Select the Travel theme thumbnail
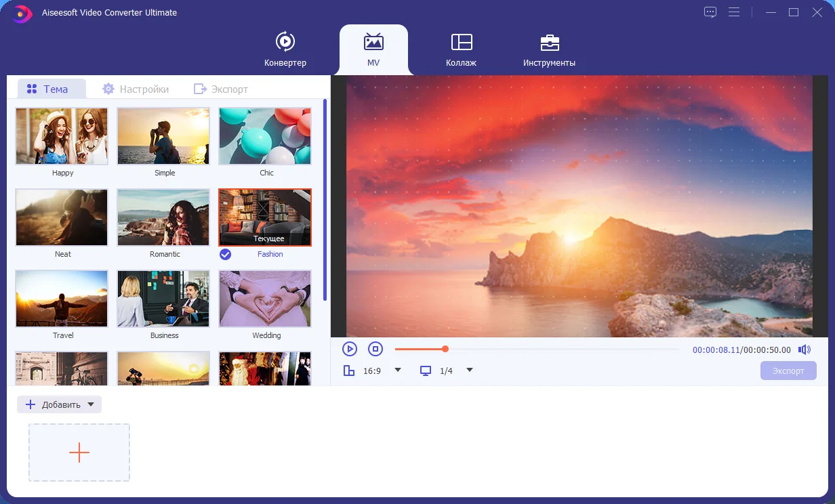 [62, 299]
